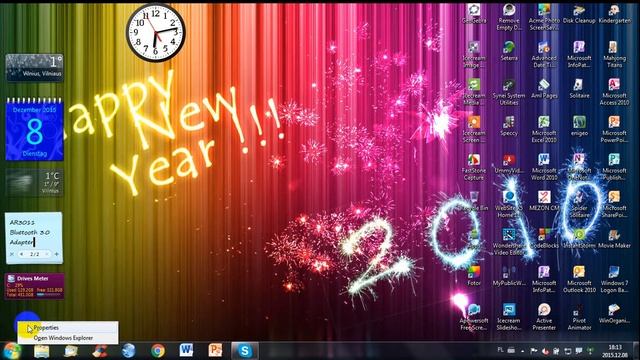Open FastStone Capture shortcut
Viewport: 640px width, 360px height.
tap(474, 167)
